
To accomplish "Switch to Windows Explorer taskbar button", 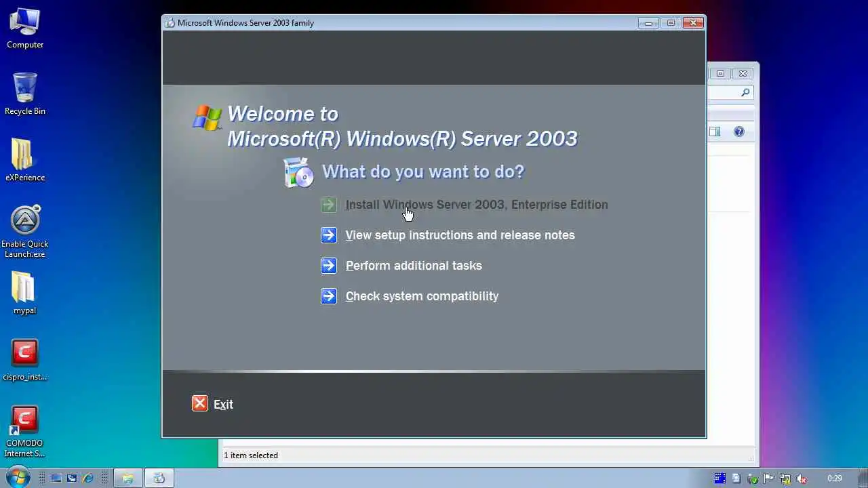I will [127, 478].
